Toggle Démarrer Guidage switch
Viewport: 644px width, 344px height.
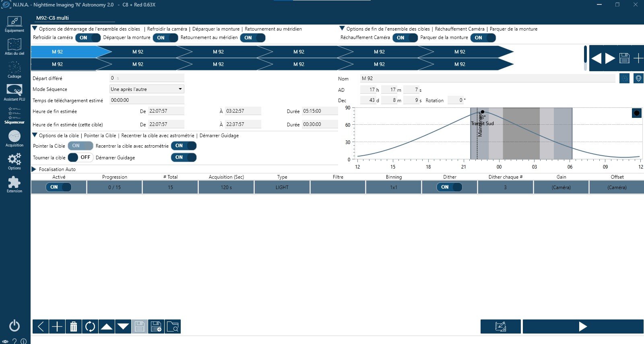click(184, 157)
